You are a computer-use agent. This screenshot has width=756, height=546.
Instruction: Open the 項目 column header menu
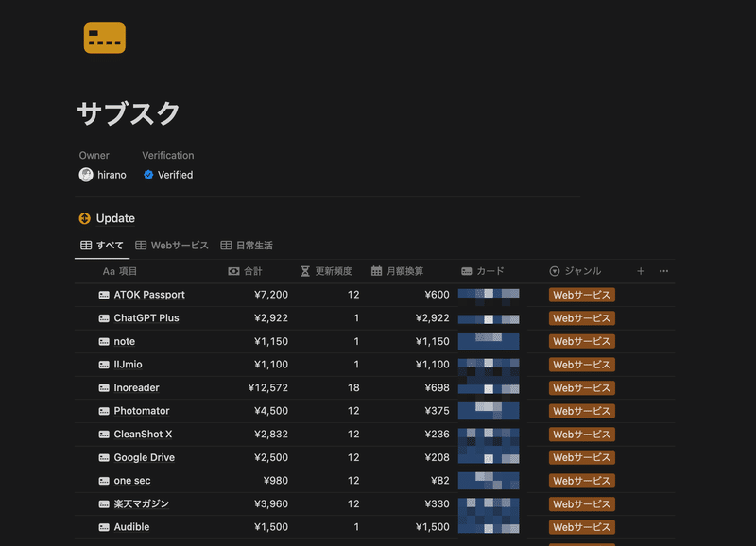click(120, 271)
